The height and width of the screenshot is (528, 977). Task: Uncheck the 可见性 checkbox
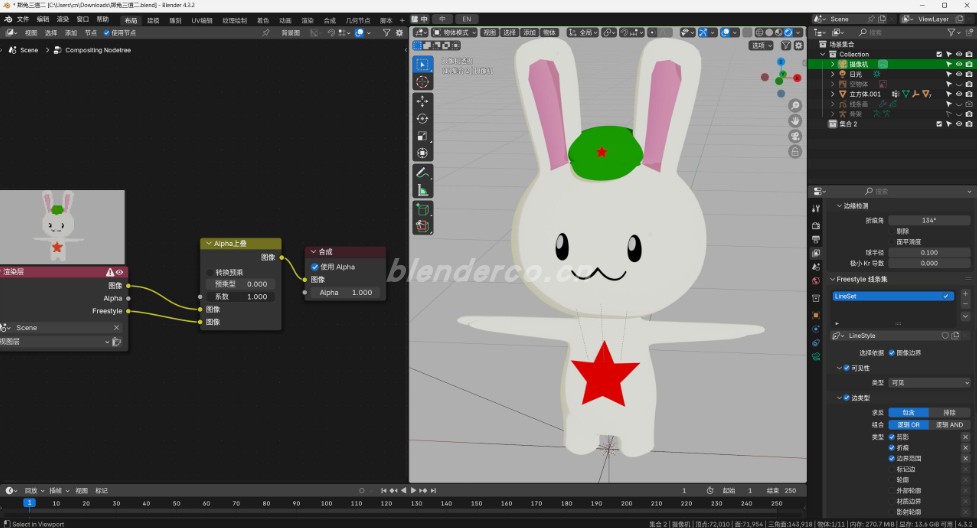[x=847, y=368]
